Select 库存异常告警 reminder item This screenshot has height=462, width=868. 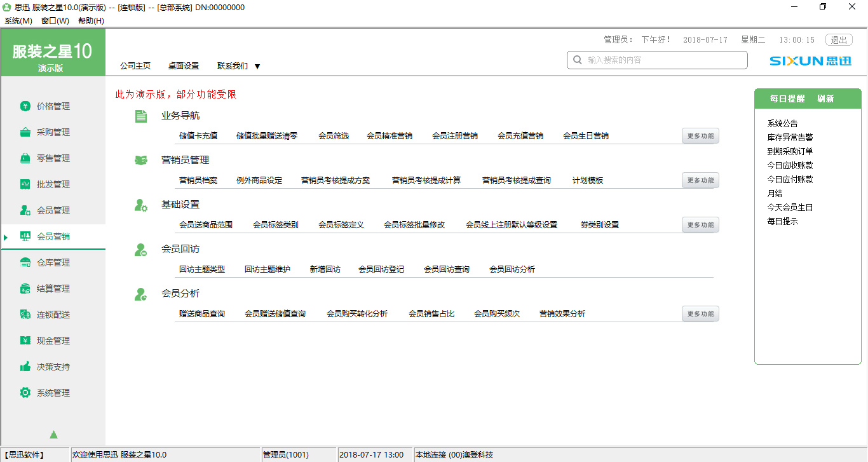coord(790,137)
